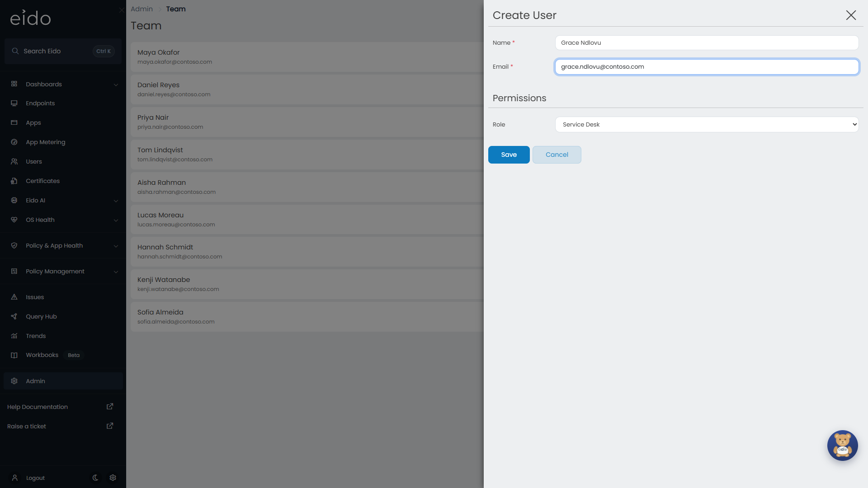Click the Trends chart icon

[14, 336]
